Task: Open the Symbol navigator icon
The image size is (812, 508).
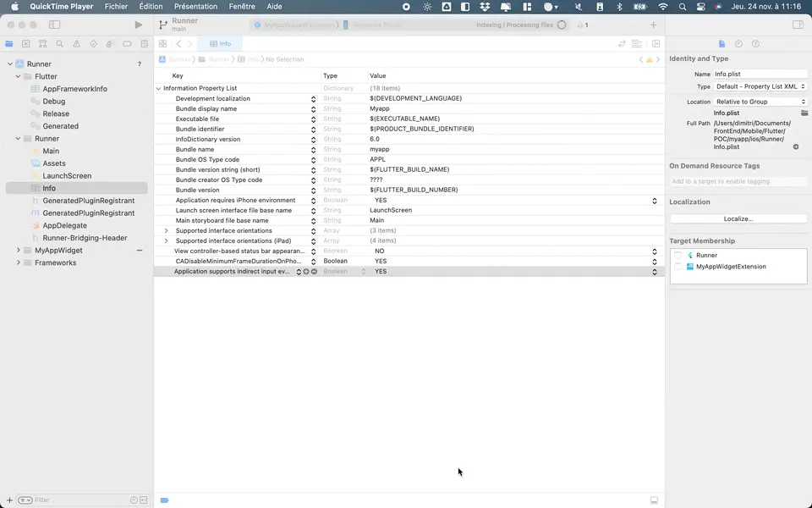Action: pyautogui.click(x=43, y=44)
